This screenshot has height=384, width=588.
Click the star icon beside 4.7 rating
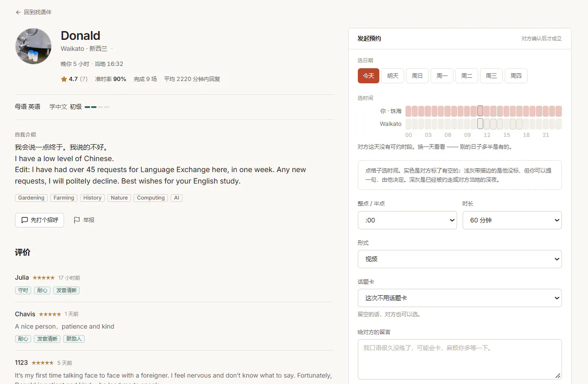[x=64, y=79]
